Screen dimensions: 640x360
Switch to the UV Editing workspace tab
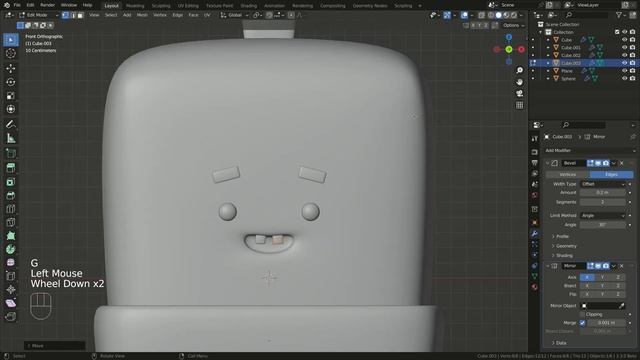tap(188, 6)
